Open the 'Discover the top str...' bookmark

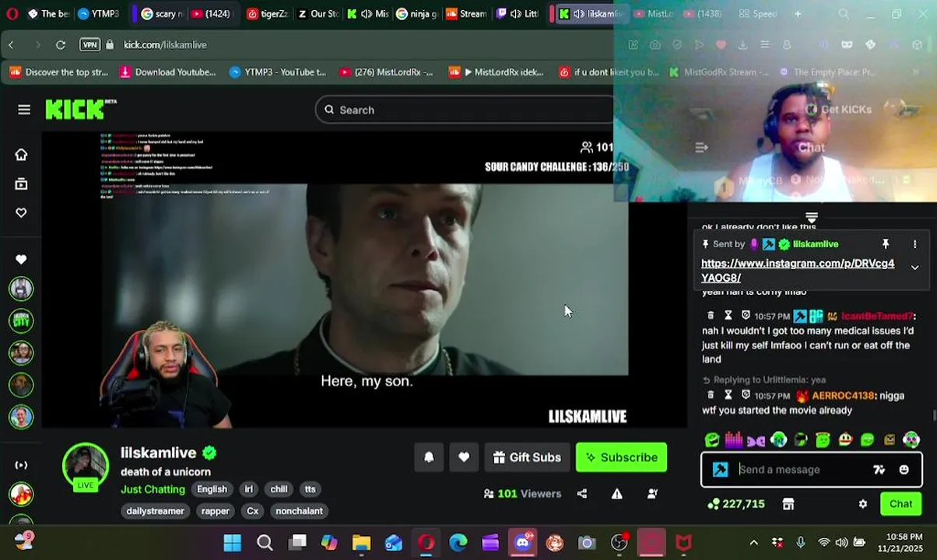pos(58,72)
